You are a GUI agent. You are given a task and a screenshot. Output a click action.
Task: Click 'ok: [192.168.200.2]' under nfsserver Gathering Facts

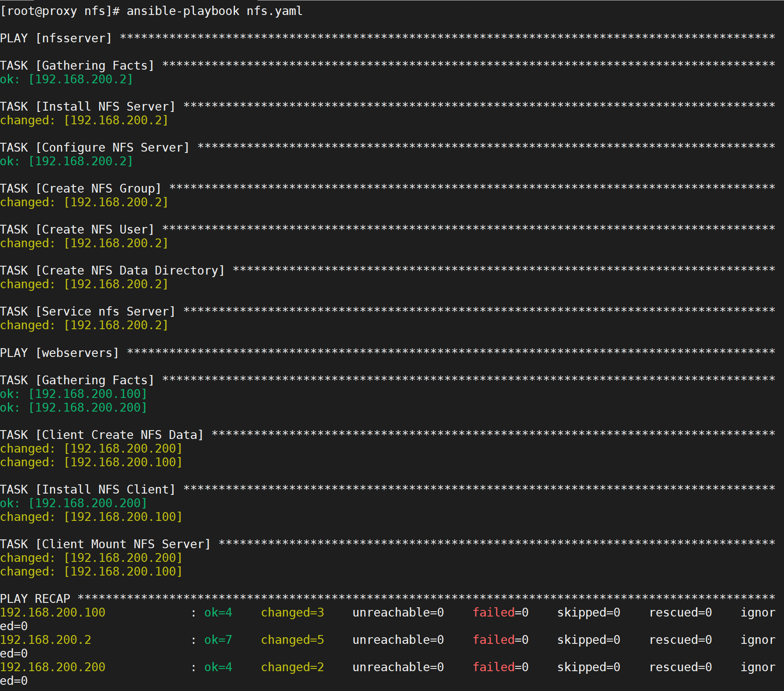[67, 79]
